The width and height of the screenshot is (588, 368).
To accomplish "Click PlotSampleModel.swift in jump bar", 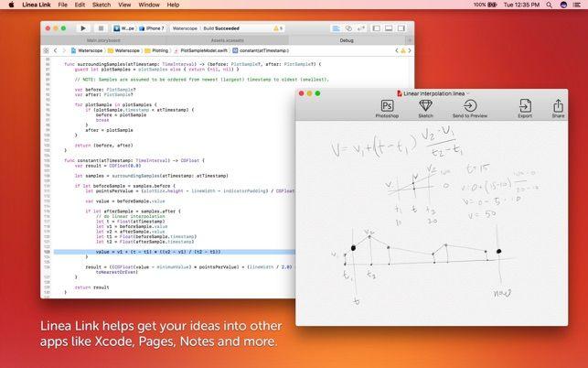I will tap(200, 50).
